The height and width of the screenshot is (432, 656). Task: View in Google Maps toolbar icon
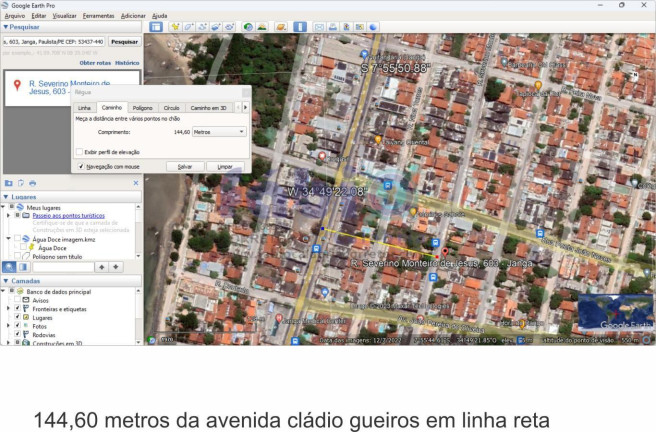click(x=359, y=27)
